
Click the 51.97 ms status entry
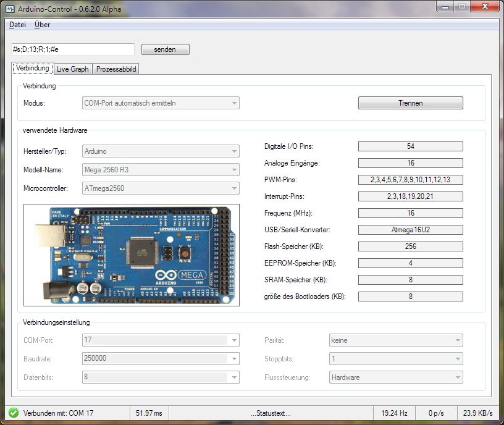pyautogui.click(x=149, y=413)
